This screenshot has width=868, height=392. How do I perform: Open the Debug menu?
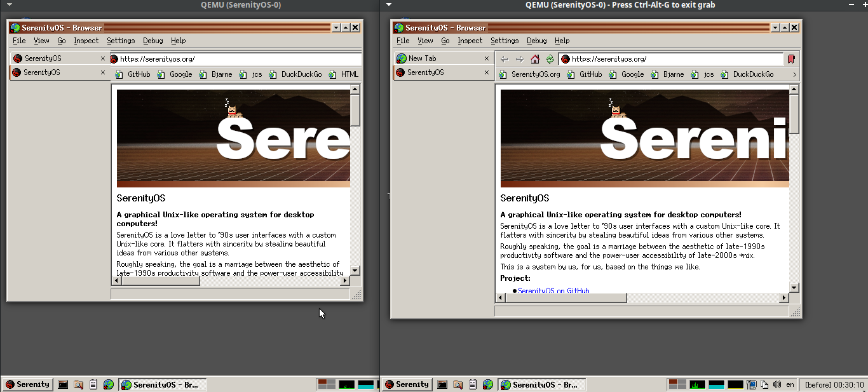[x=537, y=40]
